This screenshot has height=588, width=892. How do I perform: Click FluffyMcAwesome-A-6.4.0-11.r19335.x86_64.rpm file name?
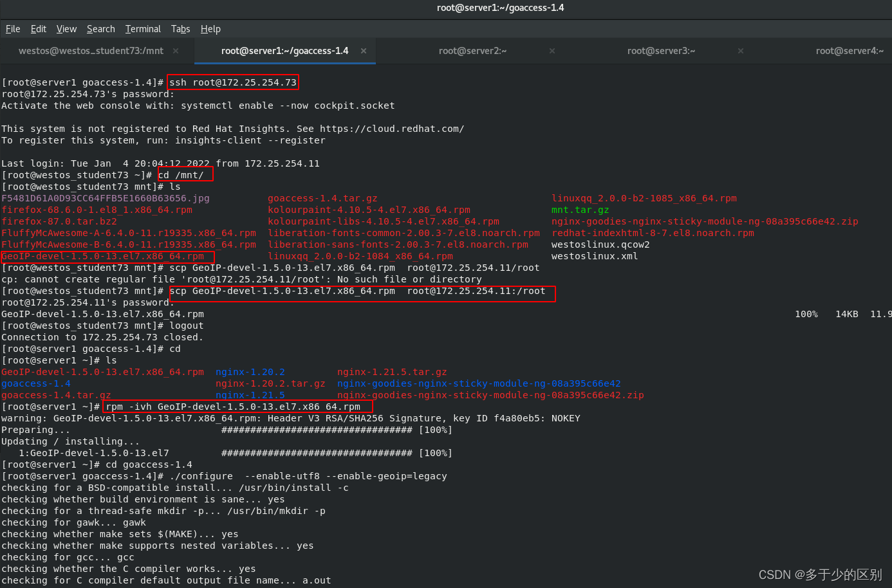pos(129,233)
